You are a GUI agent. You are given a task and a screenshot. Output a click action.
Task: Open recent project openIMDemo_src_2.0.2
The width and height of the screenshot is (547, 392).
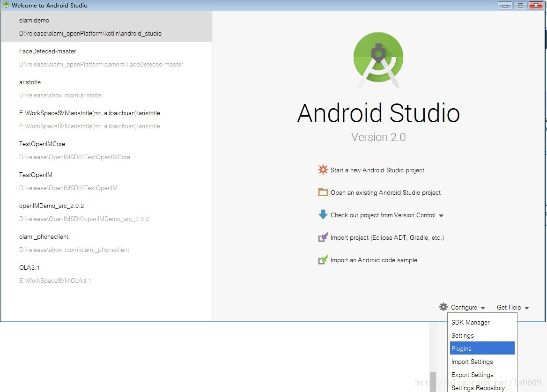point(106,212)
